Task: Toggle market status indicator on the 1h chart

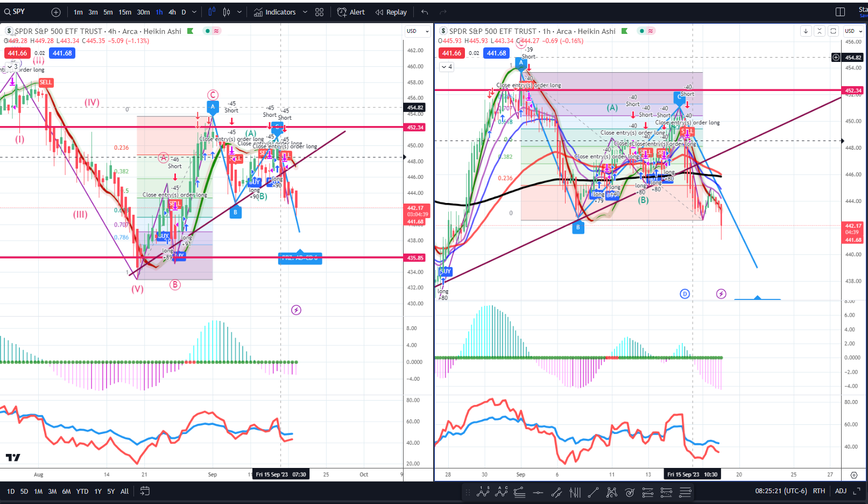Action: [641, 31]
